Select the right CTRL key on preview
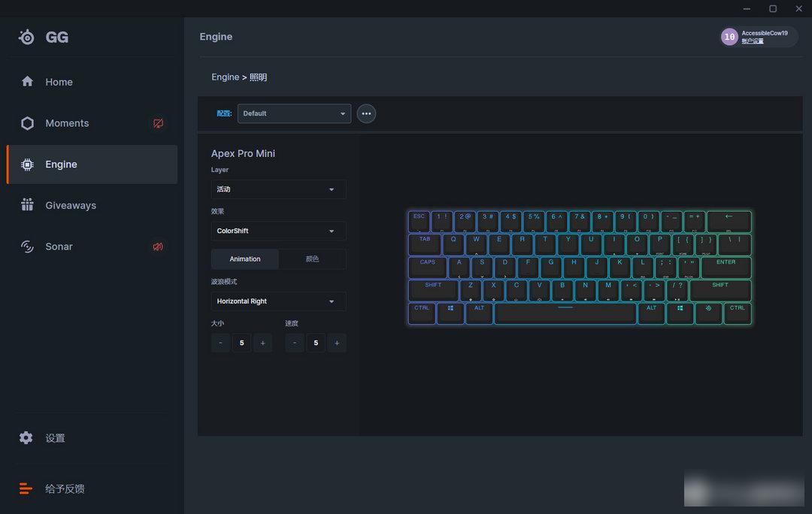Image resolution: width=812 pixels, height=514 pixels. click(738, 313)
